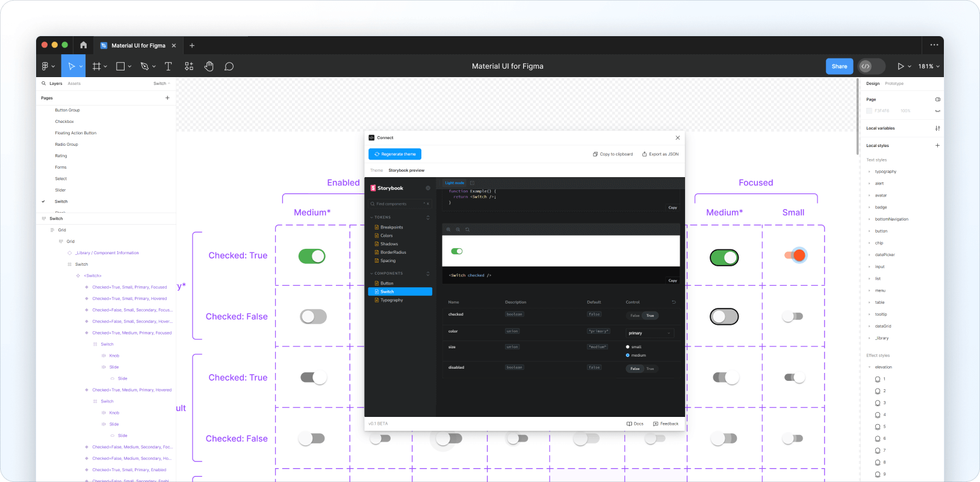Select the Rectangle shape tool

pos(120,66)
